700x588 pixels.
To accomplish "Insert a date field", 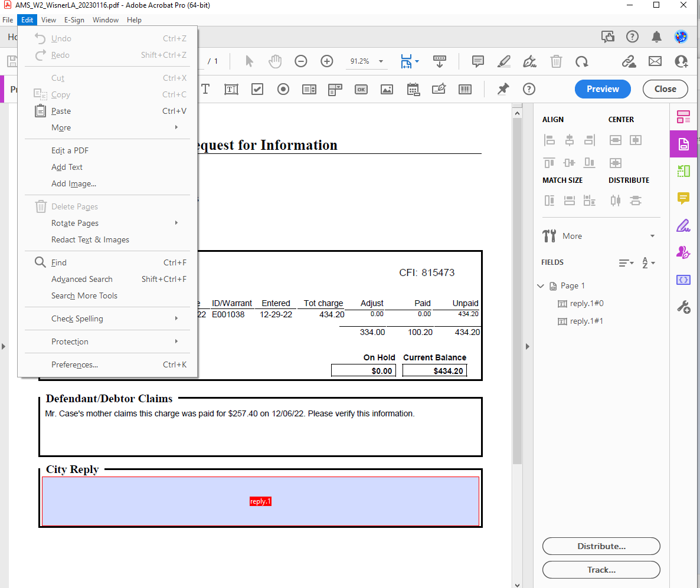I will pos(413,89).
